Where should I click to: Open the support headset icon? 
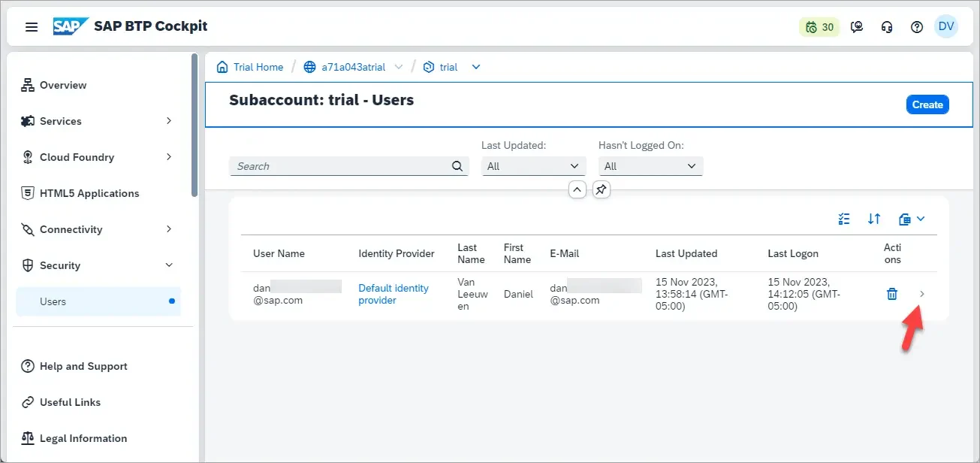[x=887, y=27]
